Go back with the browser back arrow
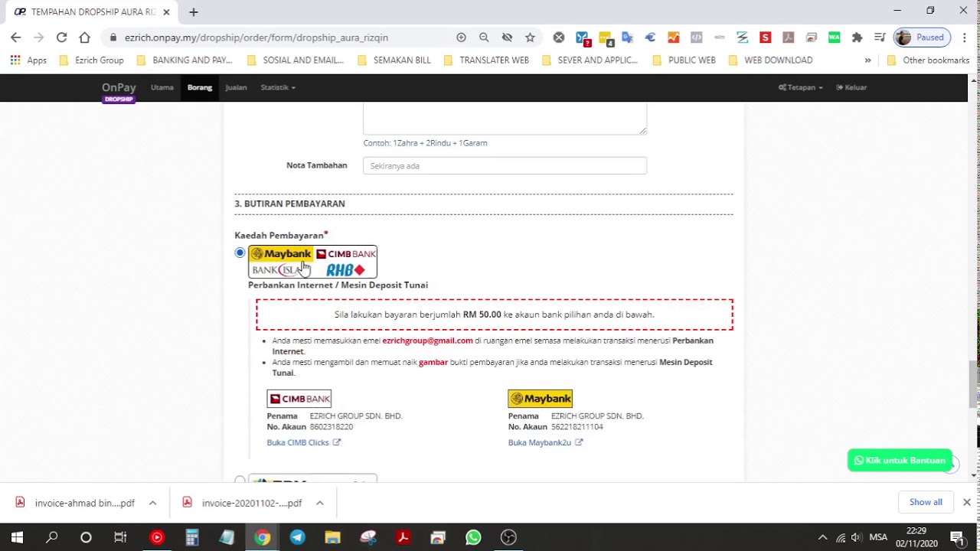Screen dimensions: 980x551 pos(15,37)
